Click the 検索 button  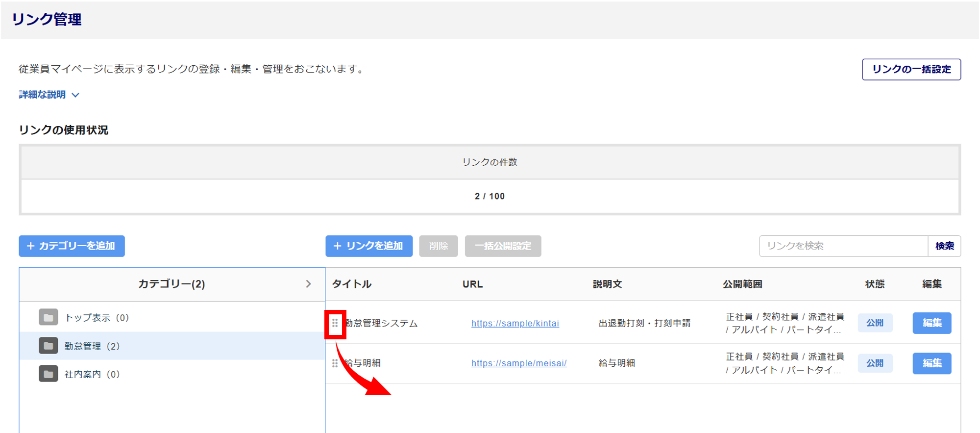point(944,246)
